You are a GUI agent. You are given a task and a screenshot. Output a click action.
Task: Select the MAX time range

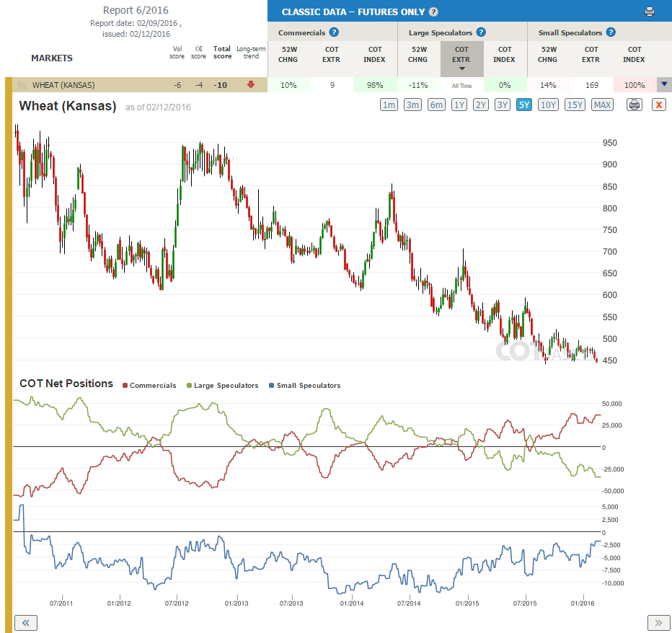(602, 105)
